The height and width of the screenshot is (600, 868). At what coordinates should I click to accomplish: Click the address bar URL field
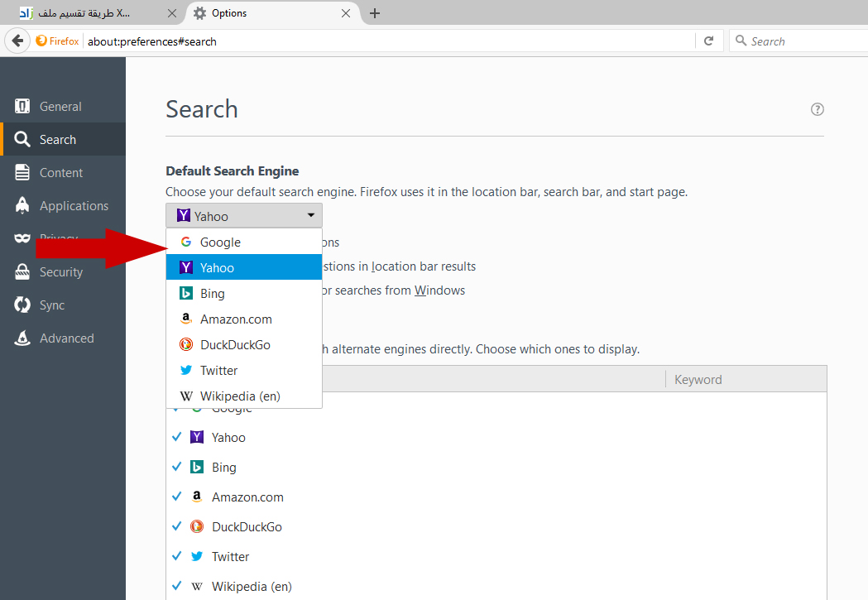pyautogui.click(x=387, y=41)
